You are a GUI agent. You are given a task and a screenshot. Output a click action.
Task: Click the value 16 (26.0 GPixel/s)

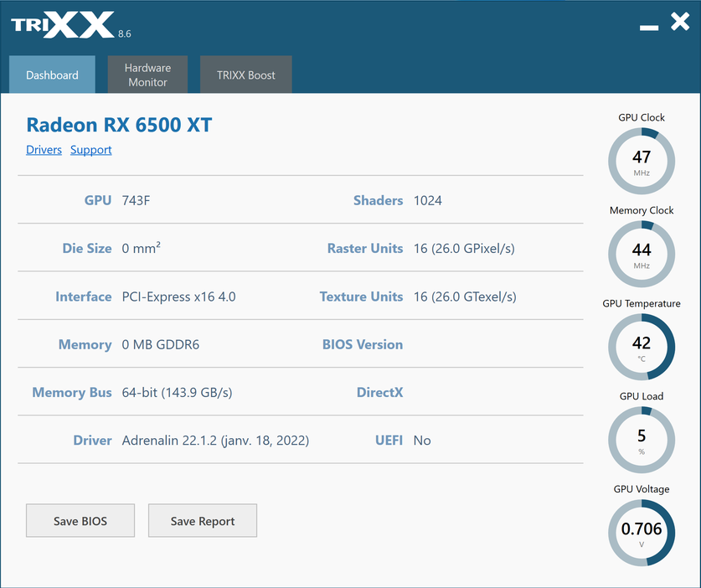pos(464,249)
